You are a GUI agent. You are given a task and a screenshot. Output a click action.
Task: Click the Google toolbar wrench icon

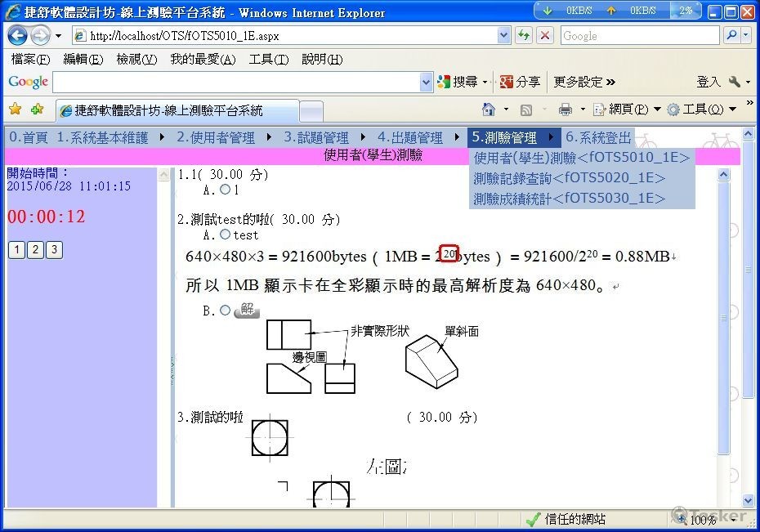coord(734,82)
